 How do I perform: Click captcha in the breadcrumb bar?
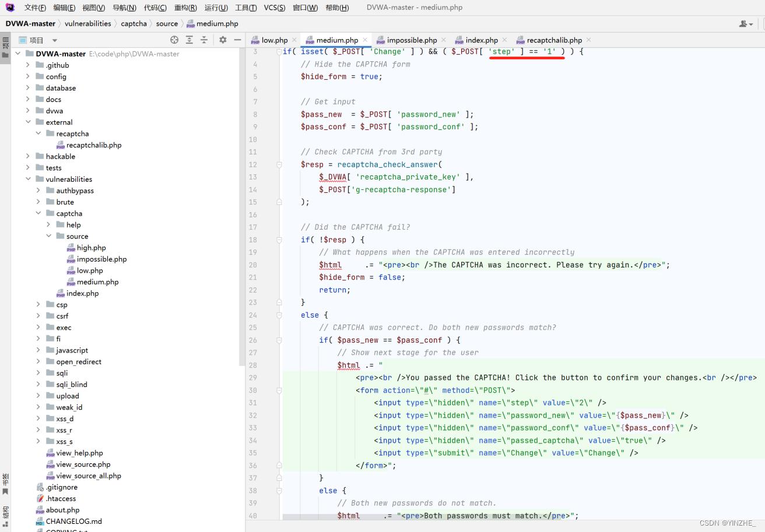[x=134, y=24]
